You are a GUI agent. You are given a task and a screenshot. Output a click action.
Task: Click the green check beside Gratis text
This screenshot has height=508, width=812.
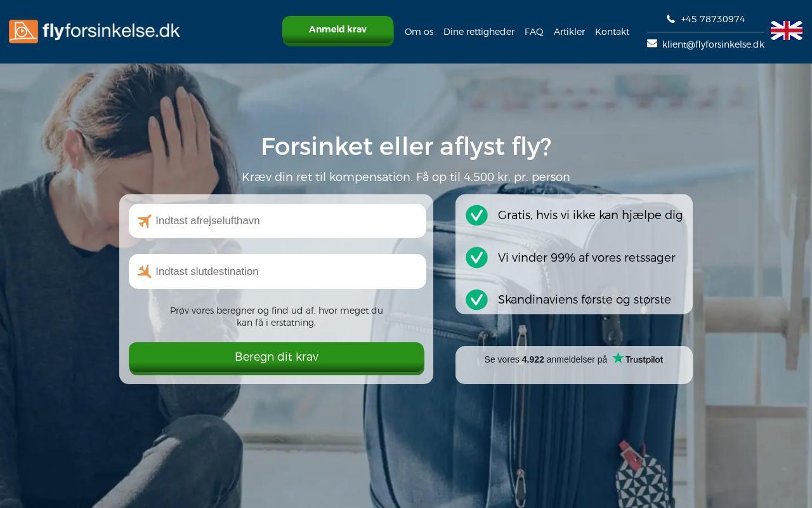tap(476, 215)
